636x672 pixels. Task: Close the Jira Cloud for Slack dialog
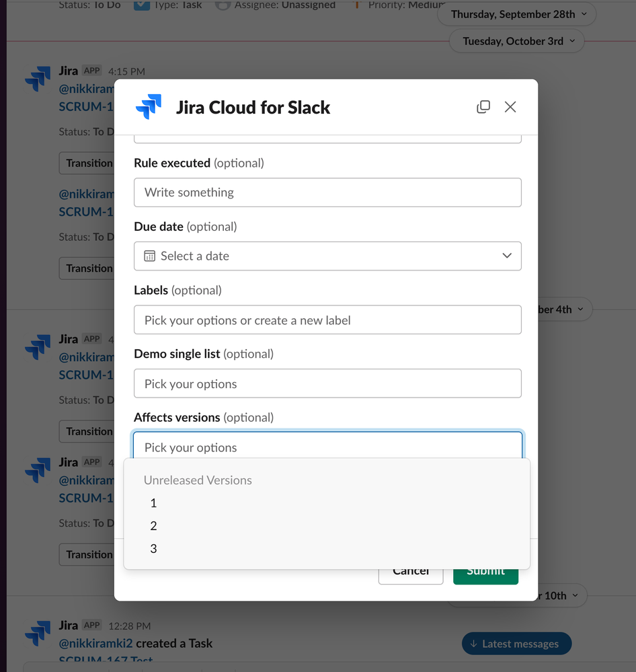(510, 107)
